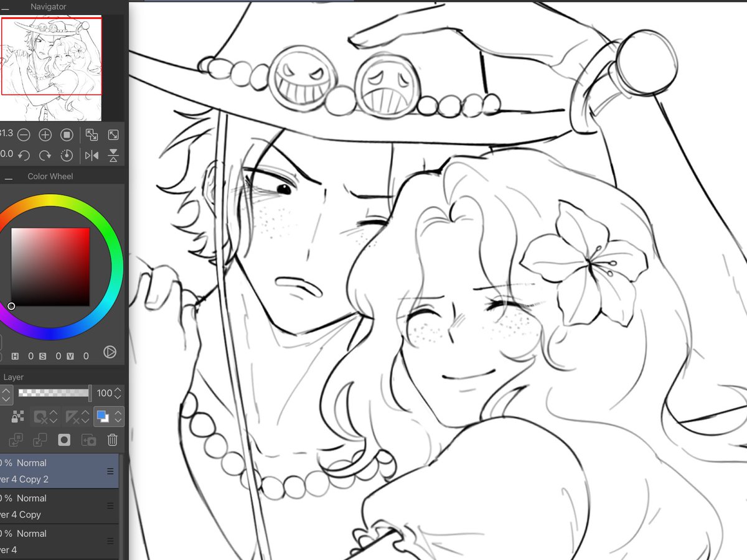Flip canvas vertically
Screen dimensions: 747x560
113,156
